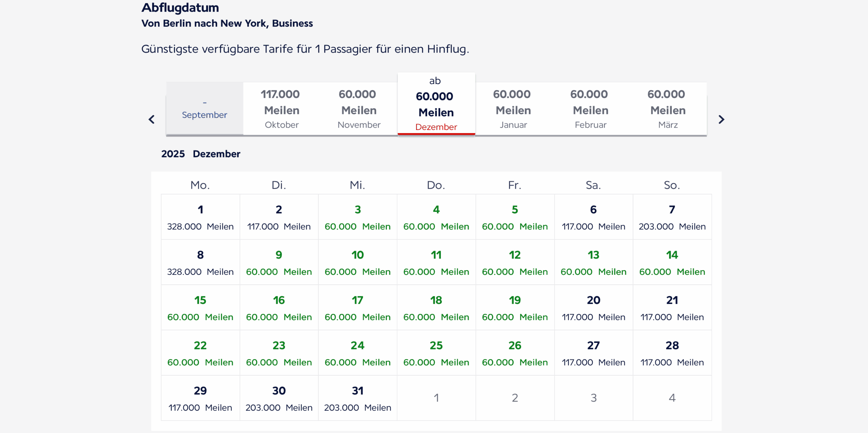Viewport: 868px width, 433px height.
Task: Open the November 60.000 Meilen tab
Action: point(359,109)
